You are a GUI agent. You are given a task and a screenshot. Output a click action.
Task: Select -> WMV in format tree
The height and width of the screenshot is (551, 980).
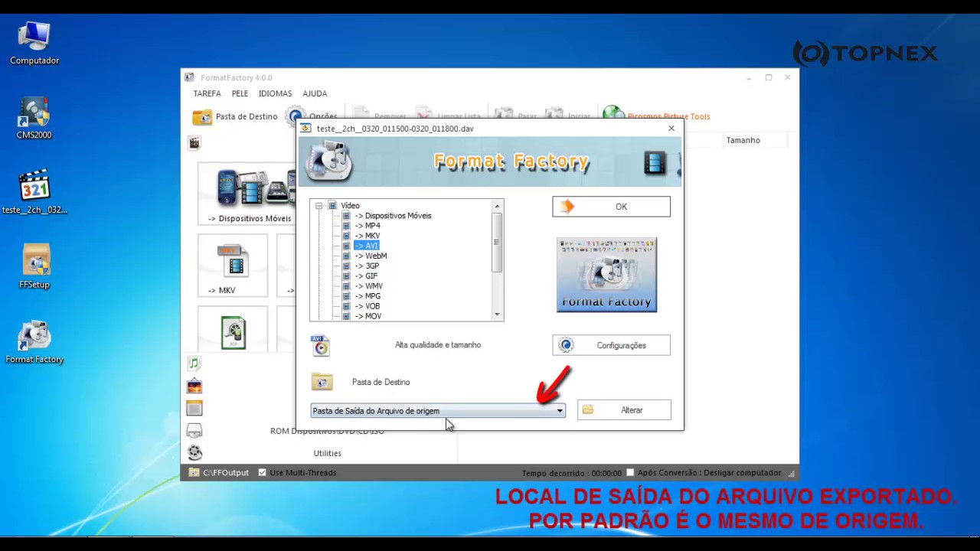pyautogui.click(x=368, y=286)
